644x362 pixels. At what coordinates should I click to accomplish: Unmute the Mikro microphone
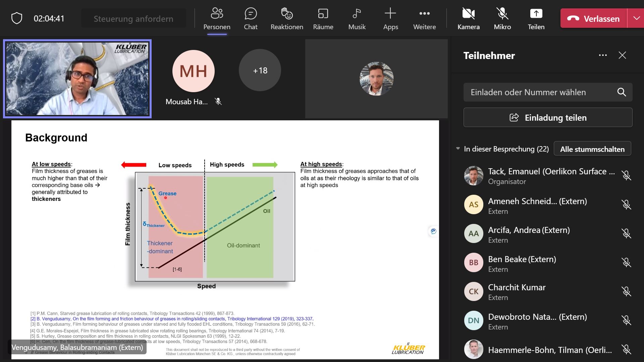(x=502, y=19)
